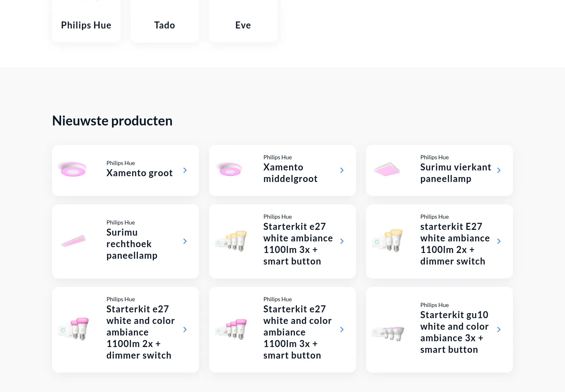Click the arrow beside Starterkit e27 white ambiance 3x
The width and height of the screenshot is (565, 392).
[342, 241]
